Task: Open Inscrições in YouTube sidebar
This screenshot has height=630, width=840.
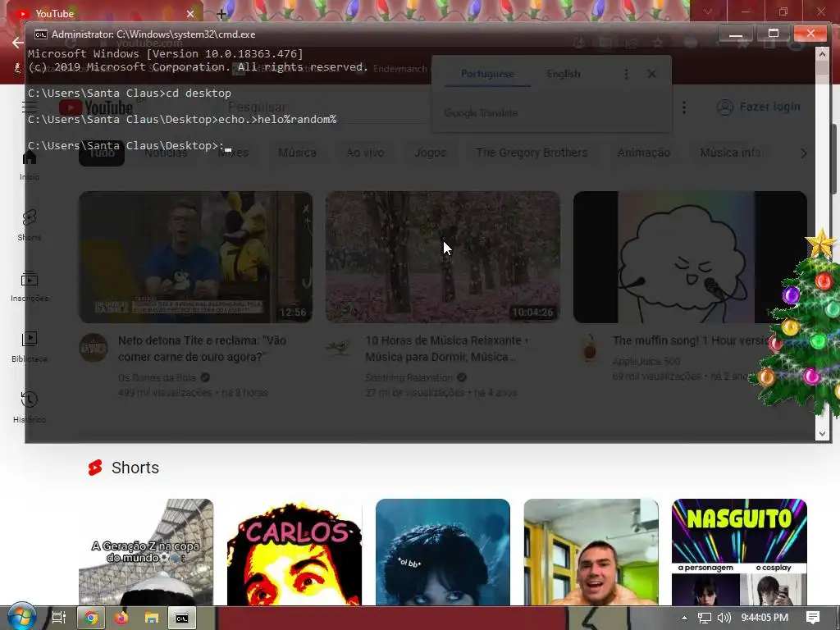Action: coord(30,286)
